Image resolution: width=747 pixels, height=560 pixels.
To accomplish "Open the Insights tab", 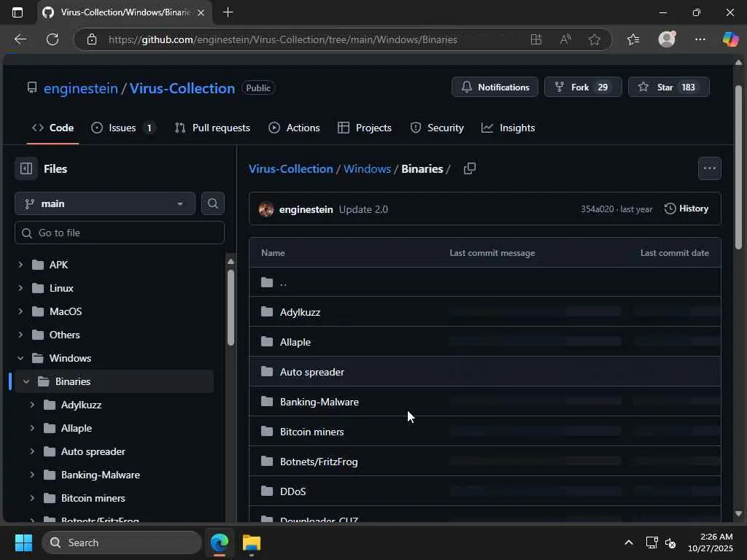I will (508, 128).
